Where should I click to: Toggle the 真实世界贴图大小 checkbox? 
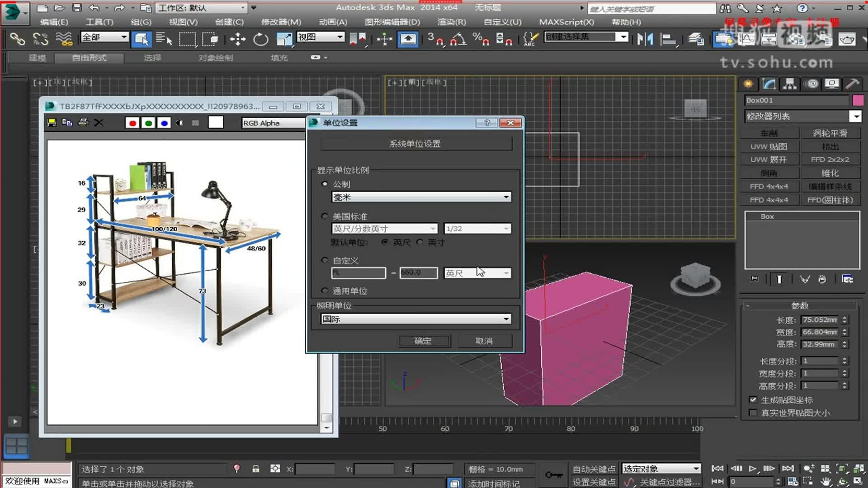(x=753, y=413)
